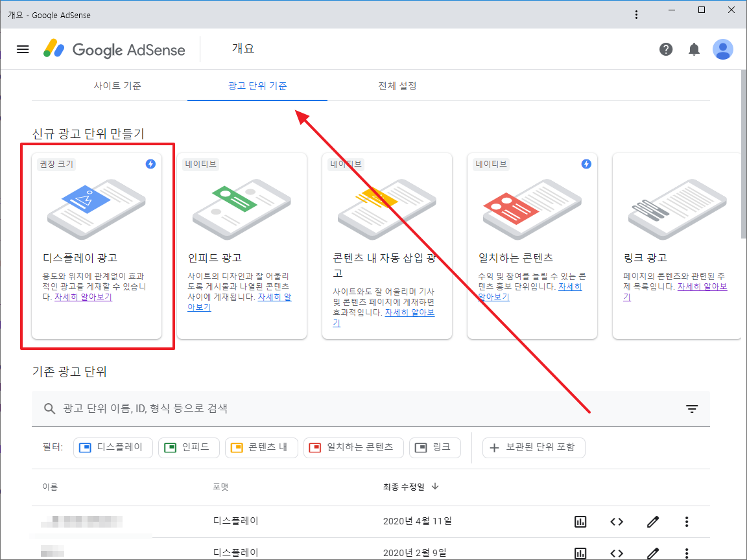Open the help question mark icon

click(x=666, y=49)
